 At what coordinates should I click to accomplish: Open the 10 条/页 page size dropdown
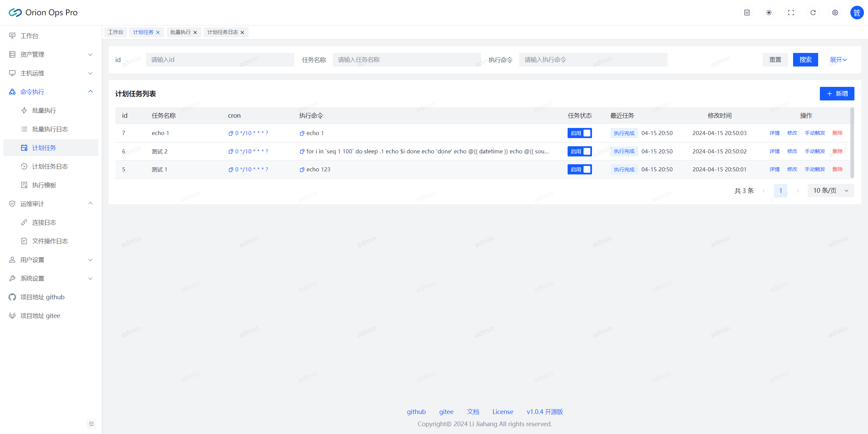tap(830, 191)
